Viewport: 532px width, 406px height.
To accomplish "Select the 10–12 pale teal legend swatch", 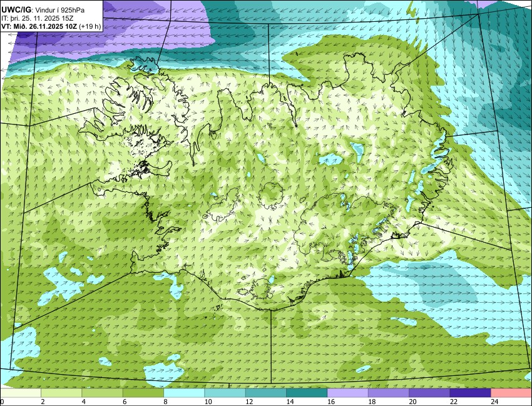I will [225, 393].
